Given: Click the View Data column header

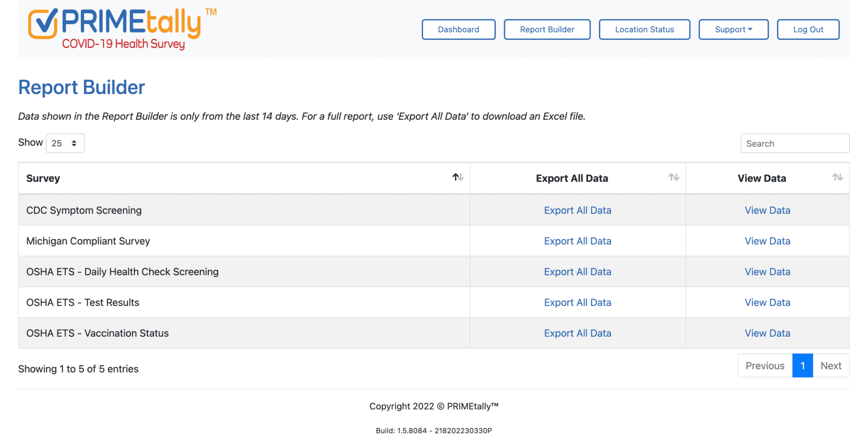Looking at the screenshot, I should click(x=762, y=178).
